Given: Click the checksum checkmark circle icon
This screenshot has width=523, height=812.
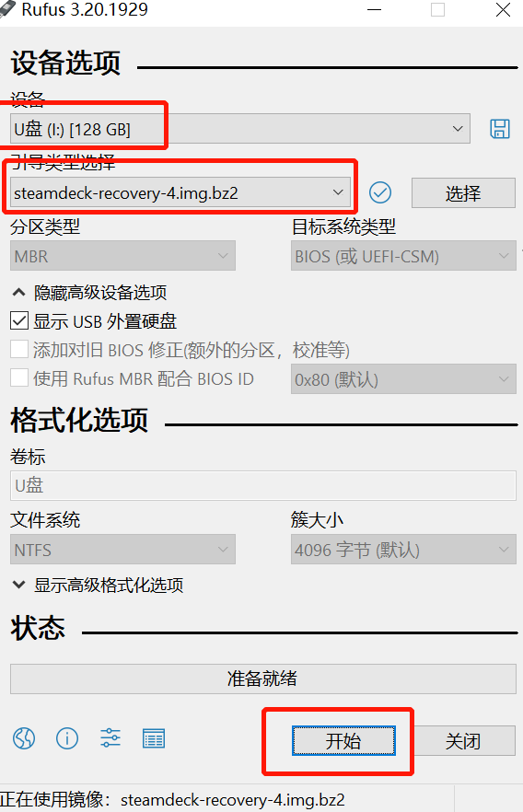Looking at the screenshot, I should click(x=380, y=192).
